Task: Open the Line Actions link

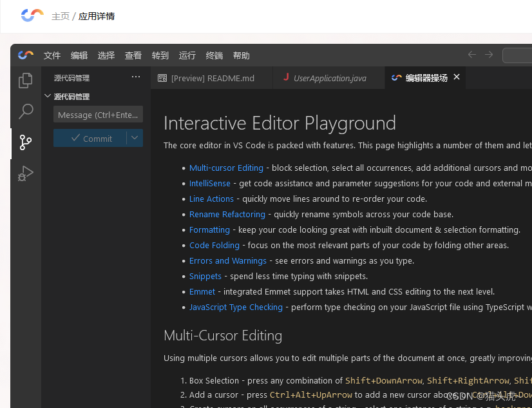Action: click(211, 199)
